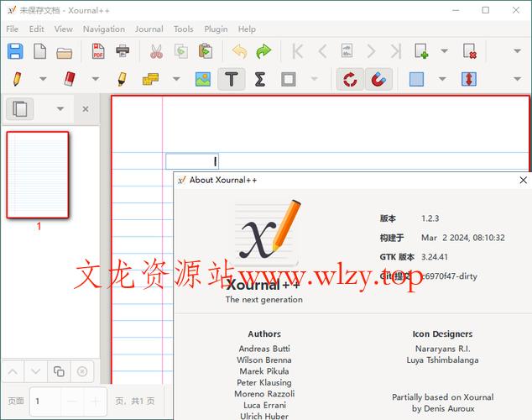
Task: Expand second toolbar overflow arrow
Action: pos(517,79)
